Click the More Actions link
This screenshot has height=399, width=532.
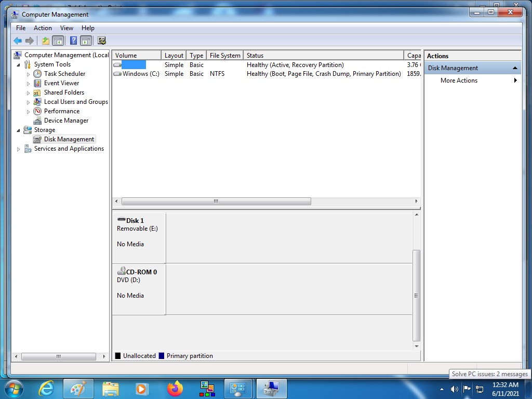(x=459, y=81)
